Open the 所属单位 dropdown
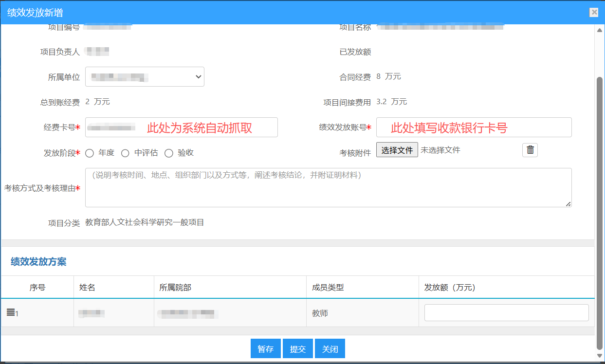605x364 pixels. [145, 76]
